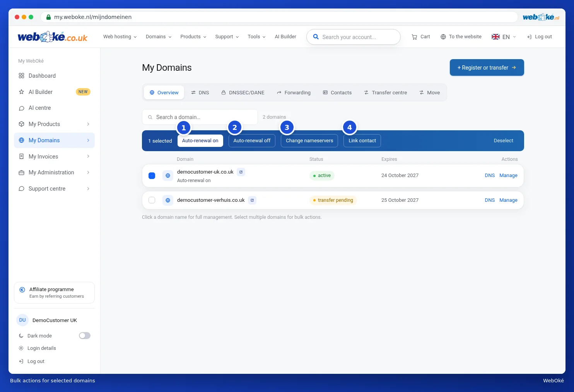The height and width of the screenshot is (392, 574).
Task: Open external link icon for democustomer-verhuis.co.uk
Action: pyautogui.click(x=252, y=200)
